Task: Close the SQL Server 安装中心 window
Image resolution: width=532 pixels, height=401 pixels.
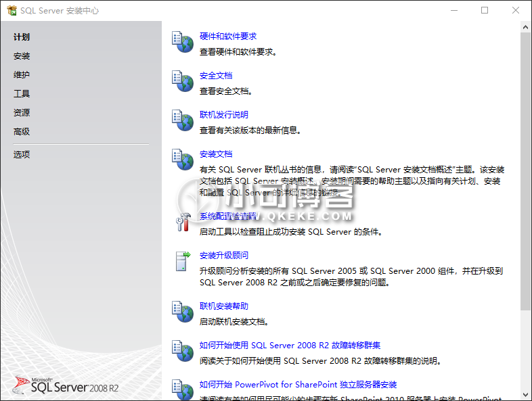Action: (516, 11)
